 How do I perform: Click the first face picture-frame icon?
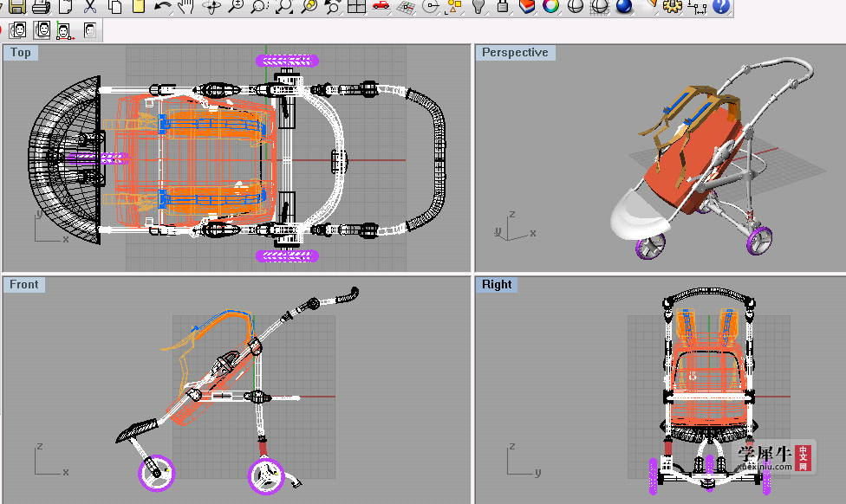click(18, 30)
